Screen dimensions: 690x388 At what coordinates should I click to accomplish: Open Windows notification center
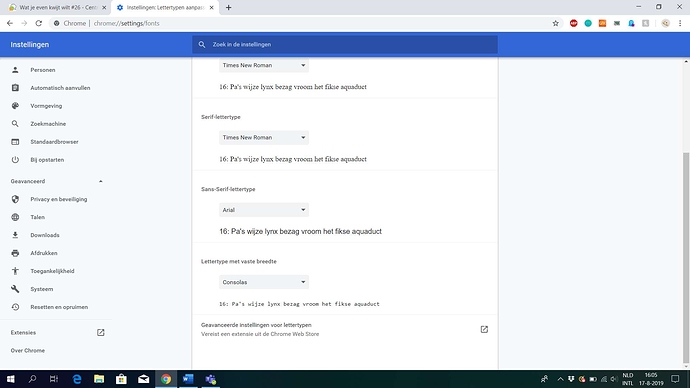click(x=675, y=379)
